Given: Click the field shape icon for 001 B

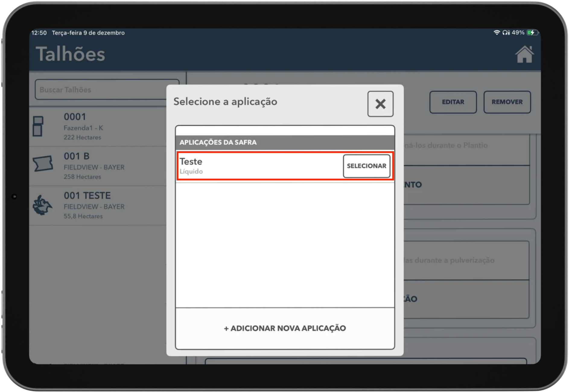Looking at the screenshot, I should click(x=43, y=164).
